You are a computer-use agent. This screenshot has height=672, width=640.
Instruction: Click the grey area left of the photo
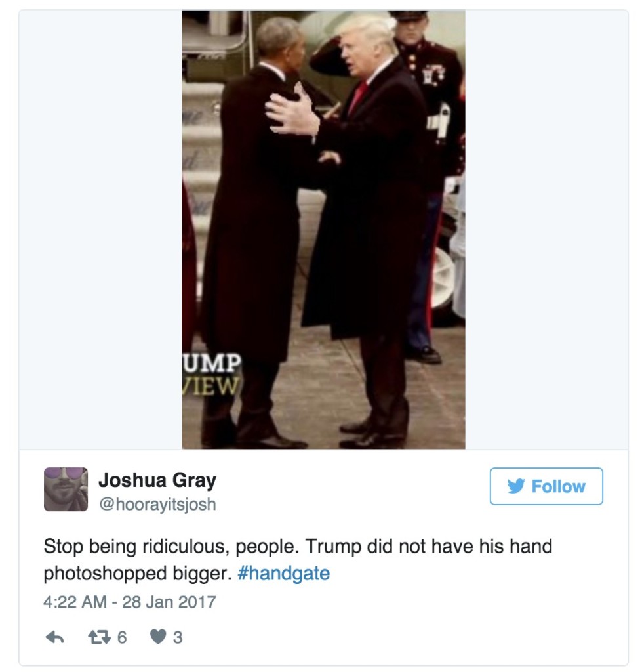coord(100,230)
